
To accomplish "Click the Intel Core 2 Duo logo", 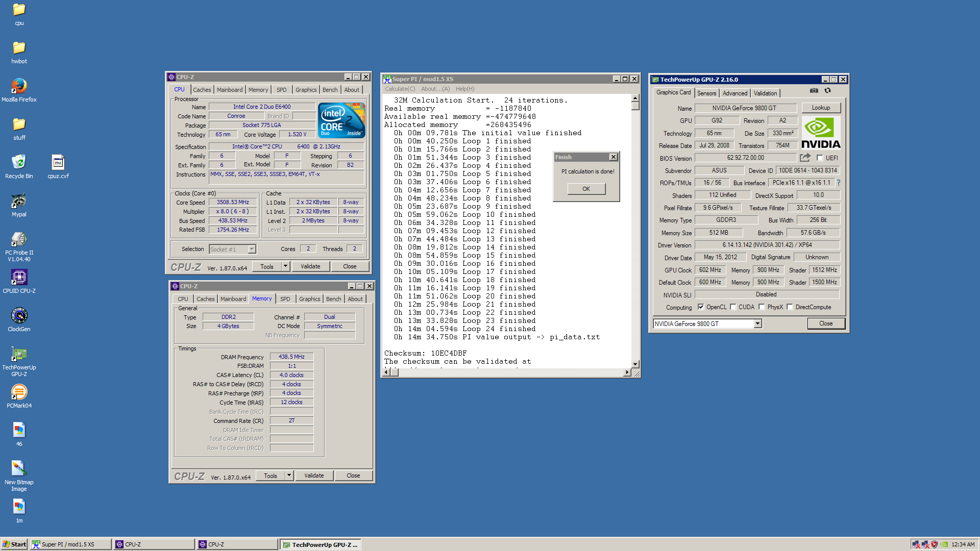I will coord(341,120).
